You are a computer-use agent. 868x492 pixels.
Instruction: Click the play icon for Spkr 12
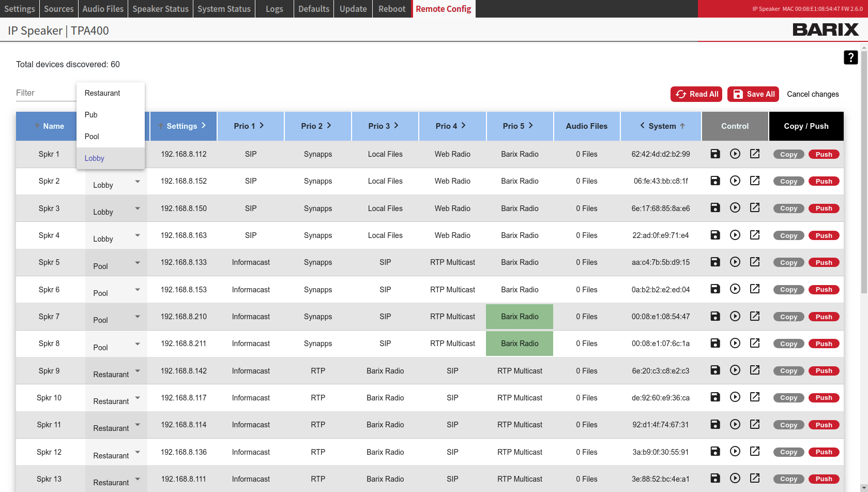735,451
